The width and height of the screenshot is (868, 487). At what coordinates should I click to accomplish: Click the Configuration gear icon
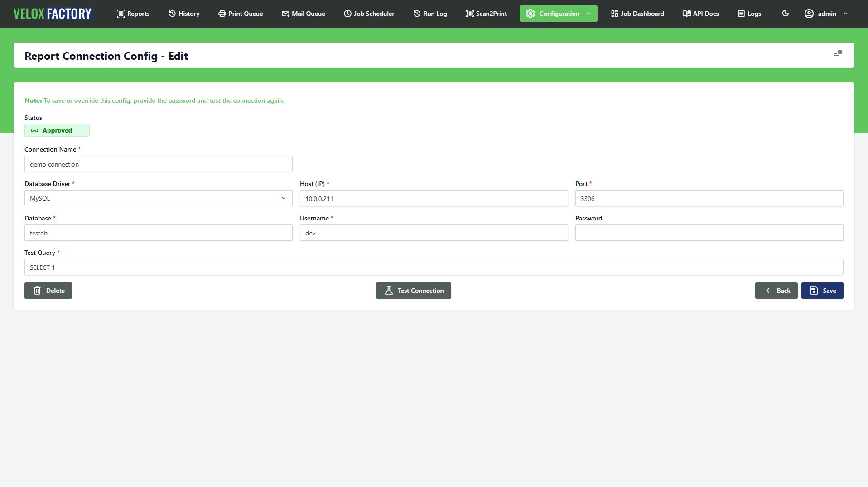(530, 14)
